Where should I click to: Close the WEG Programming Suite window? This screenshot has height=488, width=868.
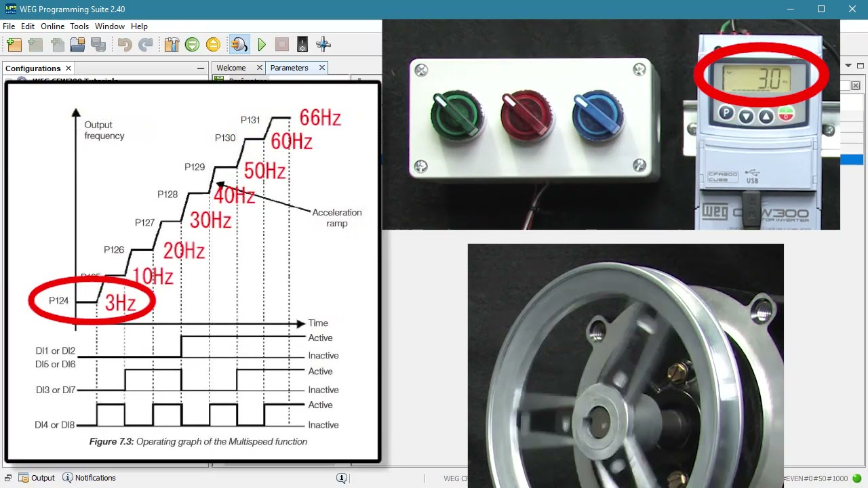[852, 9]
